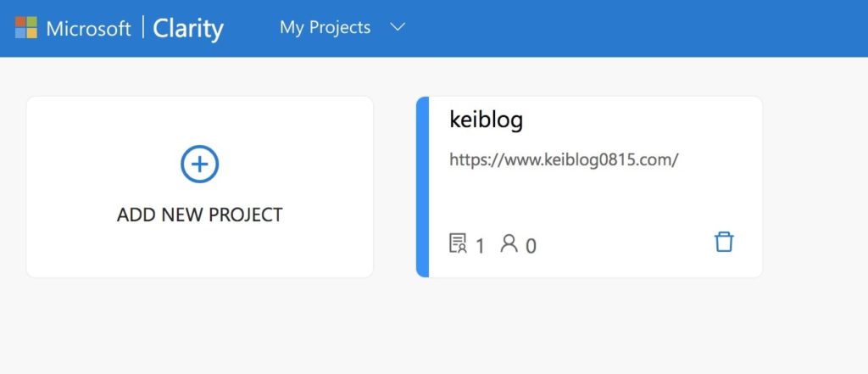The height and width of the screenshot is (374, 868).
Task: Click the members count number 0
Action: click(x=531, y=246)
